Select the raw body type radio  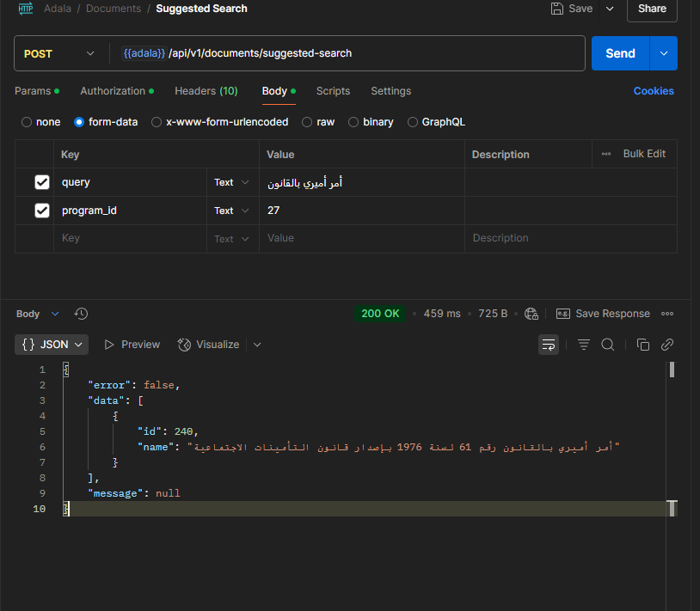click(x=308, y=122)
